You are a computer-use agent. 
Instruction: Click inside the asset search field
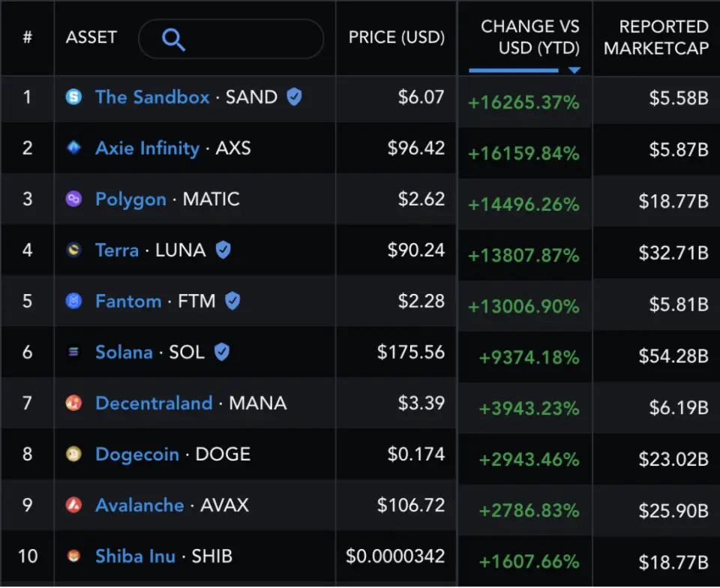coord(247,39)
